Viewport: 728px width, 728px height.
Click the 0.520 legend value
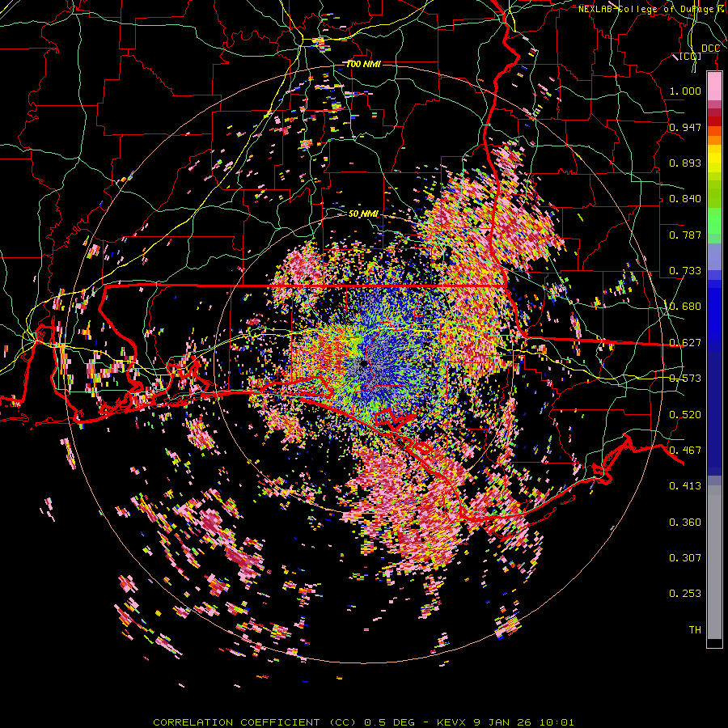tap(685, 415)
